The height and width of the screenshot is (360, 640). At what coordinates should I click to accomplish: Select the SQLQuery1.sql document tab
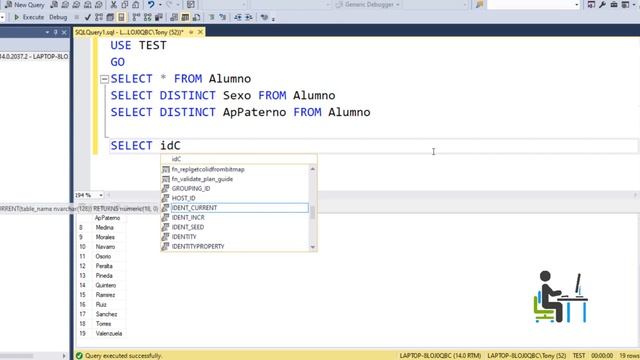(x=129, y=32)
